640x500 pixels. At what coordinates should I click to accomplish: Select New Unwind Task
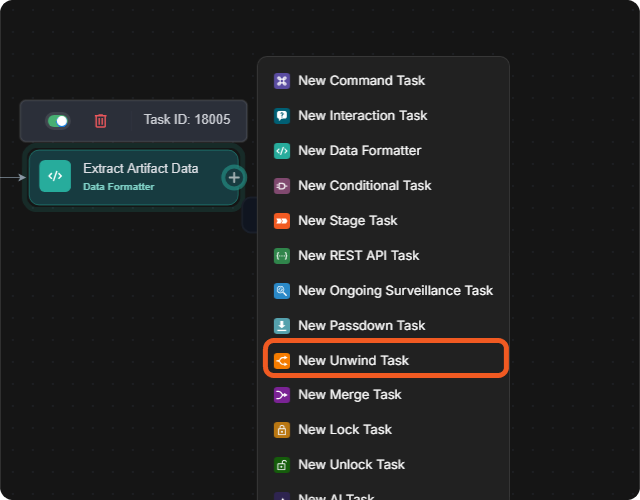click(x=386, y=358)
